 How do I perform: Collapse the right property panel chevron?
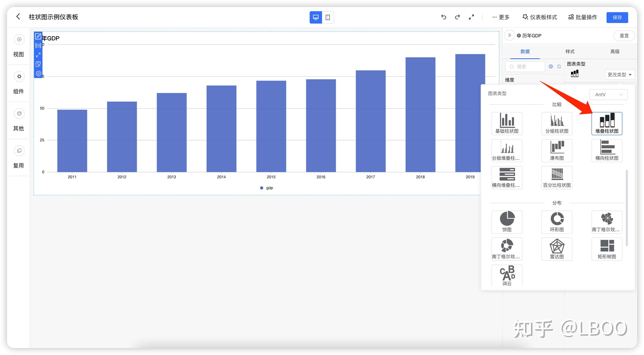coord(509,36)
